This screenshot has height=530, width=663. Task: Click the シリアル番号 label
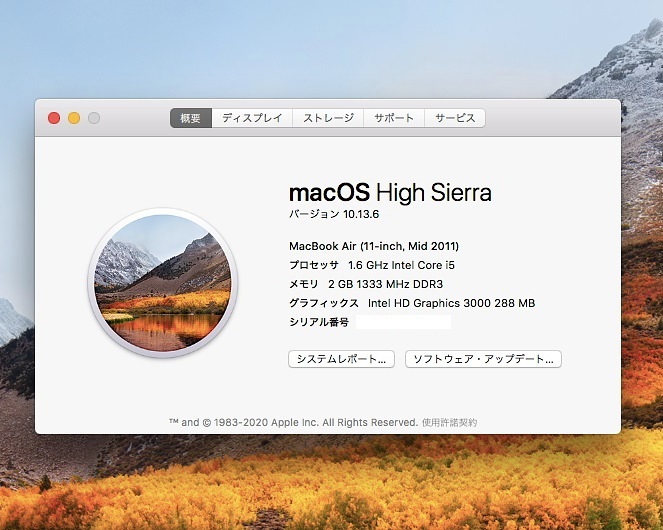point(319,322)
